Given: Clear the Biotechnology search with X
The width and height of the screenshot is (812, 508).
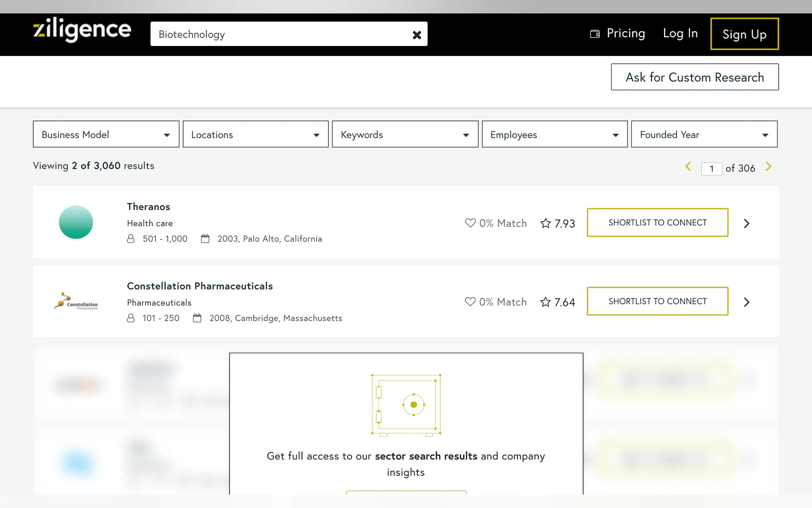Looking at the screenshot, I should point(417,35).
